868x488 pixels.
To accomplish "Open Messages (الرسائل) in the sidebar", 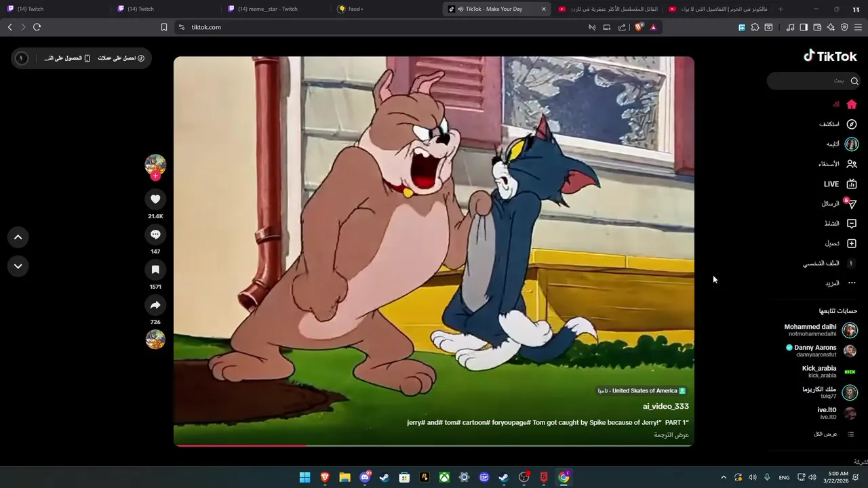I will tap(840, 203).
